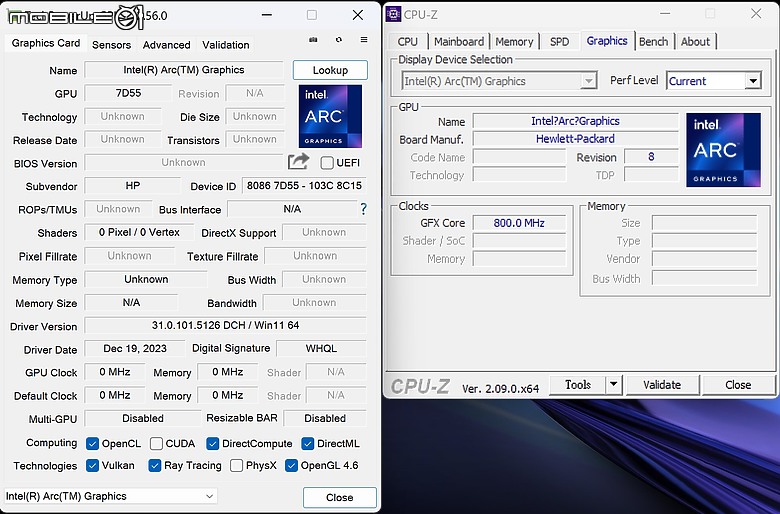The width and height of the screenshot is (780, 514).
Task: Switch to the Advanced tab in GPU-Z
Action: 167,45
